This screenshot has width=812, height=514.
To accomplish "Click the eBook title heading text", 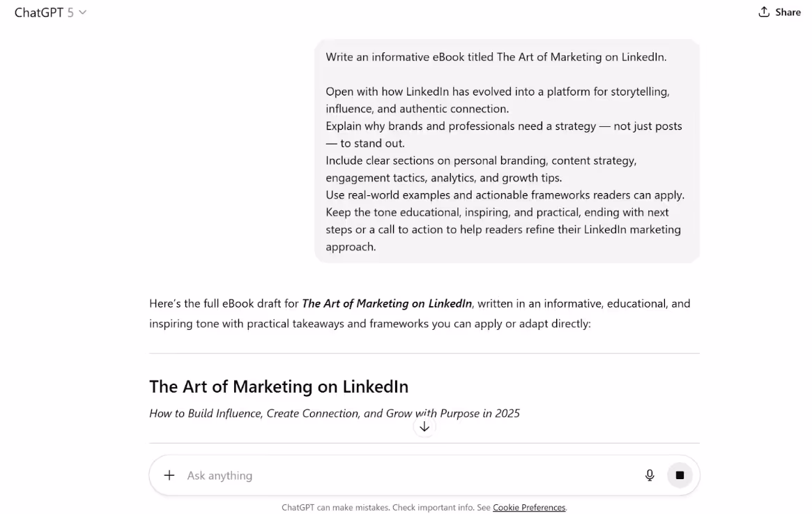I will (279, 386).
